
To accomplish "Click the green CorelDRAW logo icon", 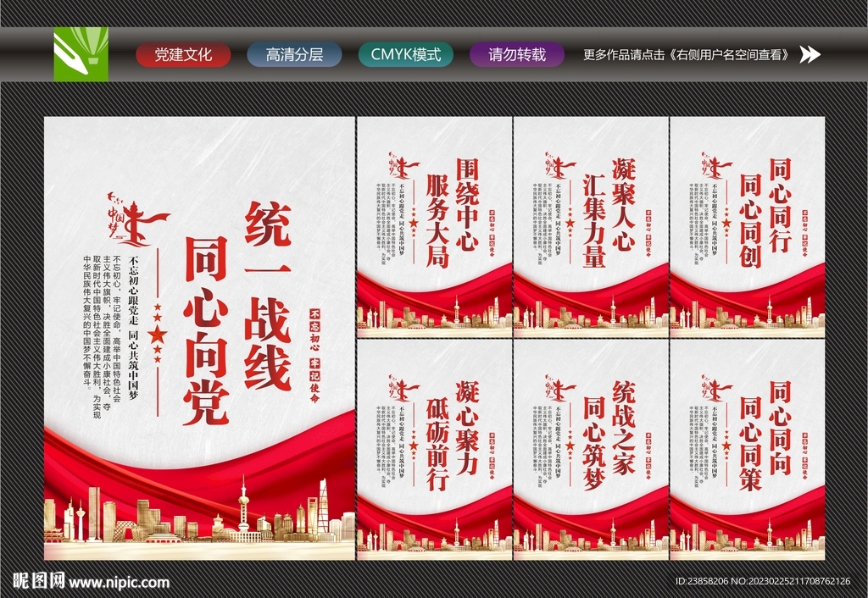I will coord(81,55).
